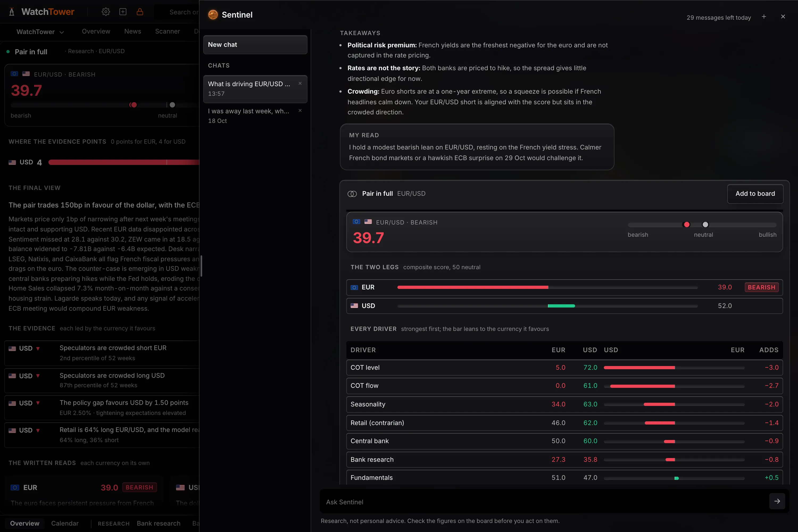Click the neutral grey marker on Sentinel slider

point(705,225)
